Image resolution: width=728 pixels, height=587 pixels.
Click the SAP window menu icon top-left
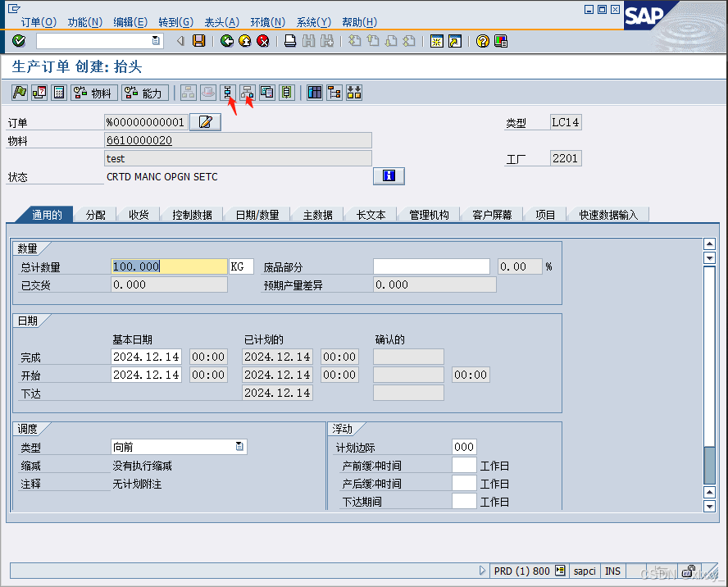coord(14,8)
